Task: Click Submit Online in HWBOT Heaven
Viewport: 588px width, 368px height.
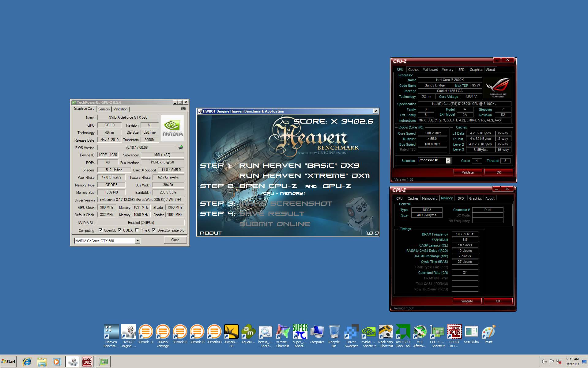Action: (x=274, y=224)
